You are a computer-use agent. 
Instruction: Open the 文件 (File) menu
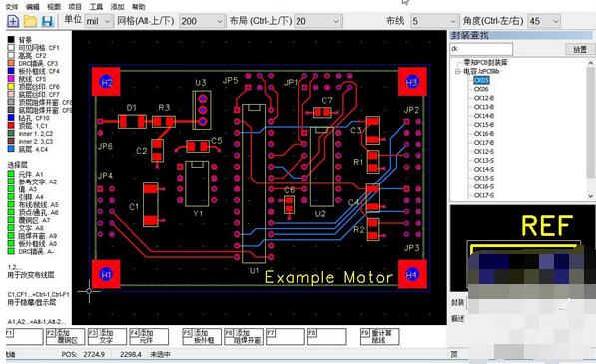[12, 7]
